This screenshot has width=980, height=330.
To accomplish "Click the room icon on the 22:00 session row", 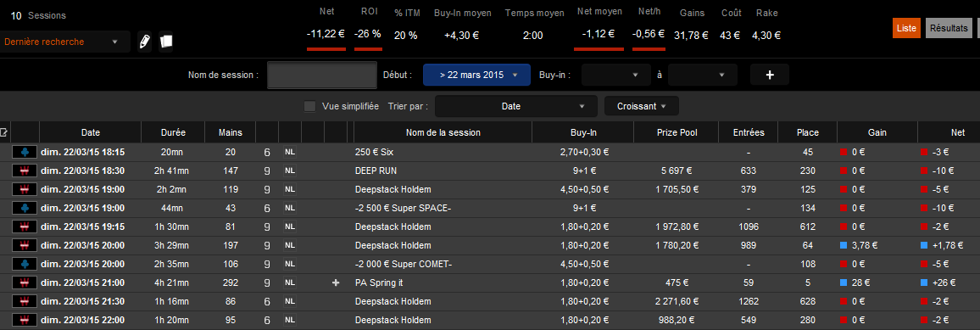I will (25, 321).
